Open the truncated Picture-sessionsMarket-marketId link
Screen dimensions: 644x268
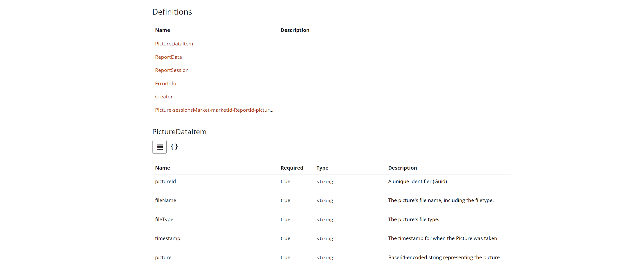point(214,110)
